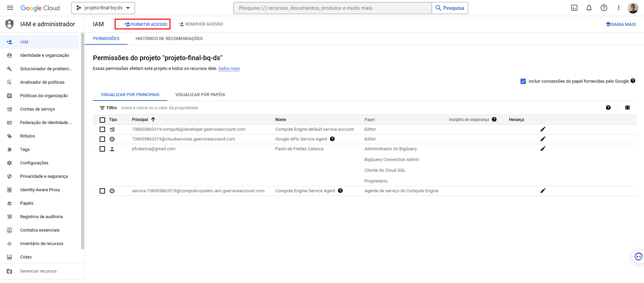This screenshot has height=283, width=644.
Task: Click Tipo column header
Action: [113, 120]
